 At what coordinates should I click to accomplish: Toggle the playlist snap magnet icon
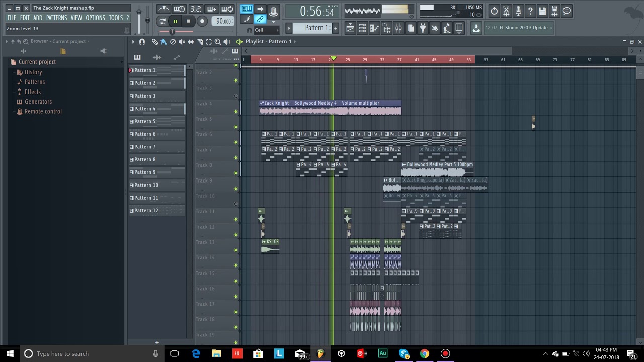[x=142, y=42]
